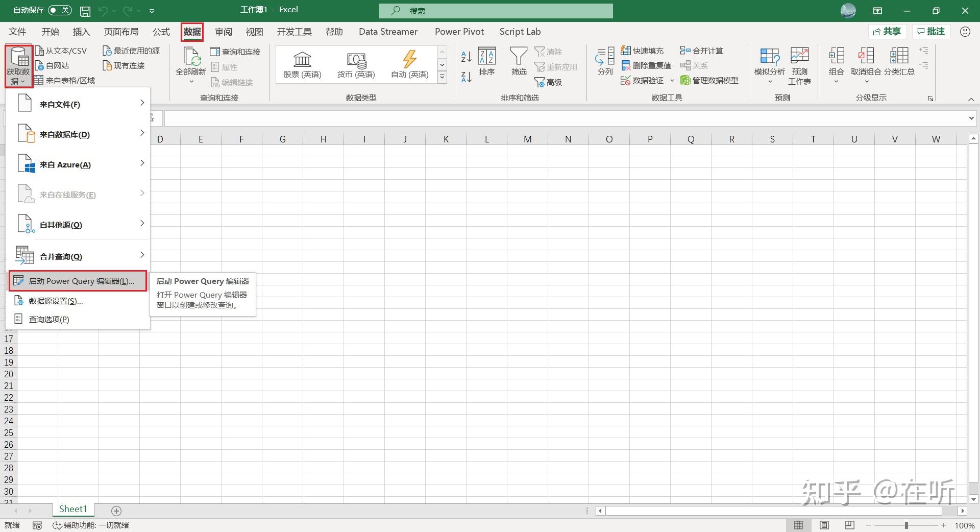Image resolution: width=980 pixels, height=532 pixels.
Task: Switch to Page Layout view in status bar
Action: pos(824,525)
